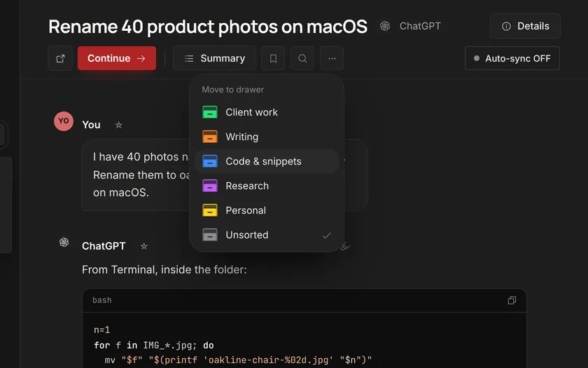
Task: Open search with the magnifier icon
Action: tap(302, 59)
